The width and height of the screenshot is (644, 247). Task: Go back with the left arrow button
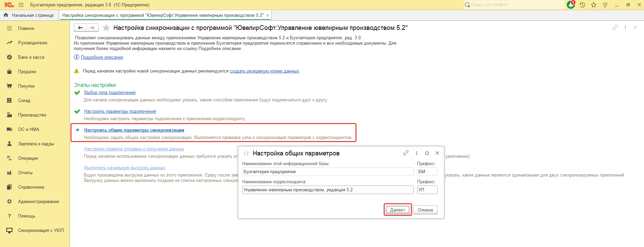(80, 28)
